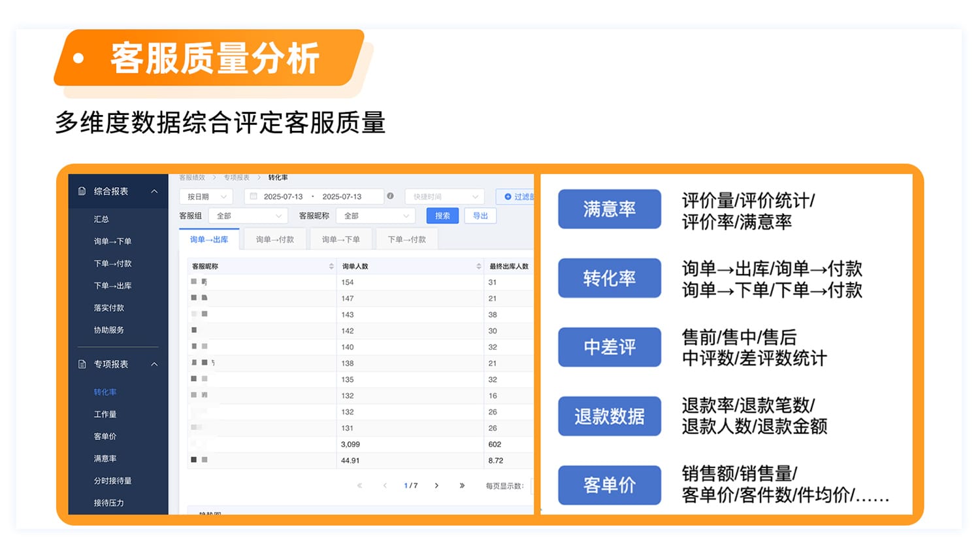The width and height of the screenshot is (980, 542).
Task: Collapse the 专项报表 sidebar section chevron
Action: tap(154, 364)
